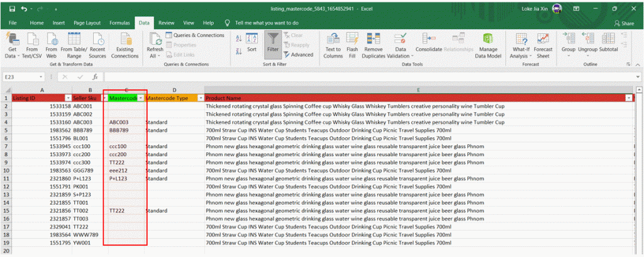Open the Help tab
This screenshot has height=257, width=644.
point(209,23)
